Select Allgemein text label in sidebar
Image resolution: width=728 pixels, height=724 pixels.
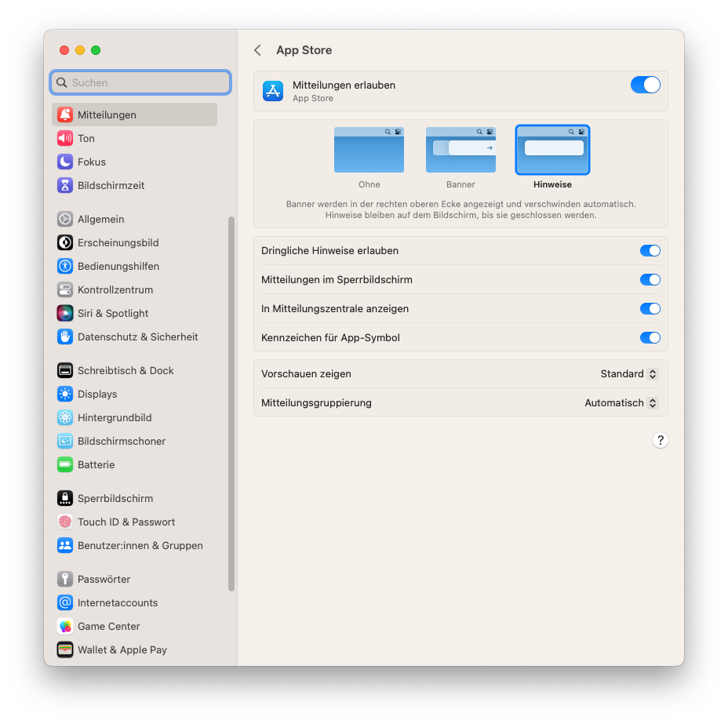point(100,219)
